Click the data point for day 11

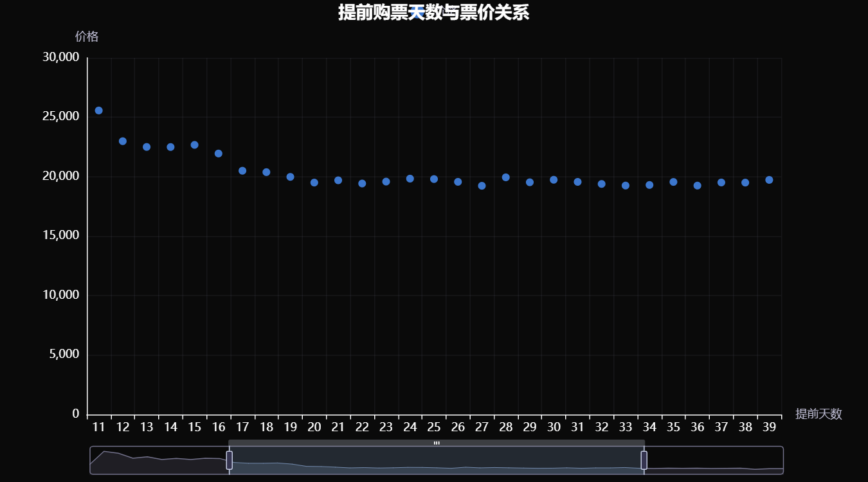pyautogui.click(x=98, y=111)
